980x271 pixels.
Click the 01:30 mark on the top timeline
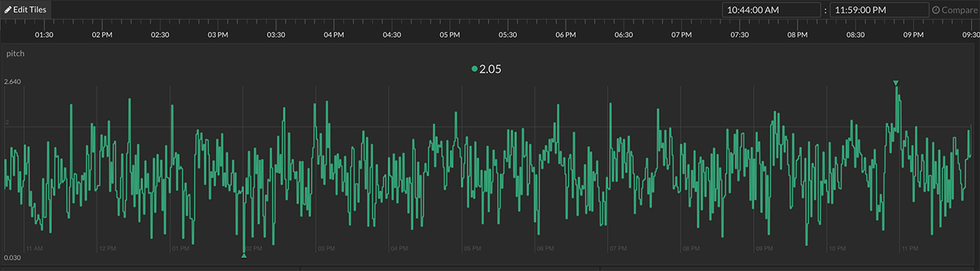pos(44,35)
